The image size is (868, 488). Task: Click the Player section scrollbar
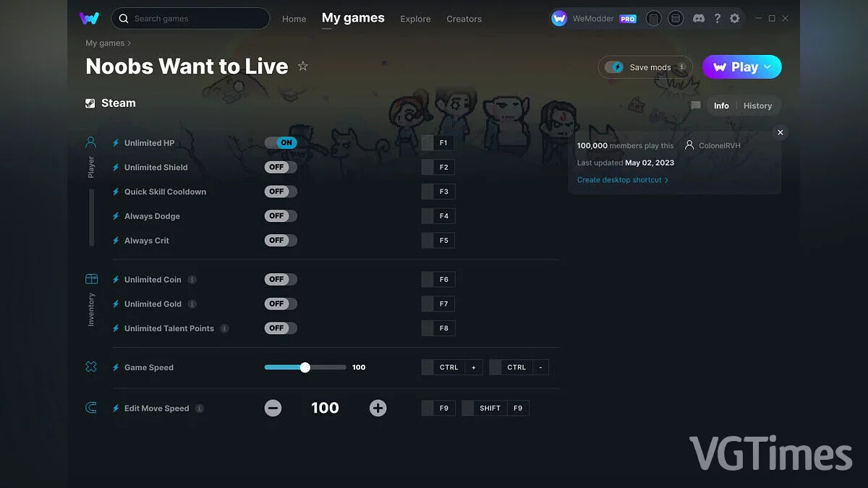pos(91,217)
